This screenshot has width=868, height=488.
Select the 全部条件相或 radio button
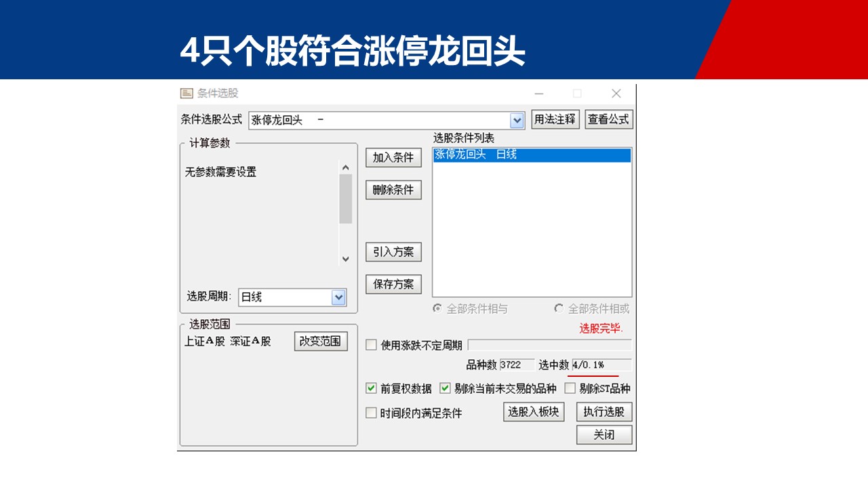click(x=559, y=308)
